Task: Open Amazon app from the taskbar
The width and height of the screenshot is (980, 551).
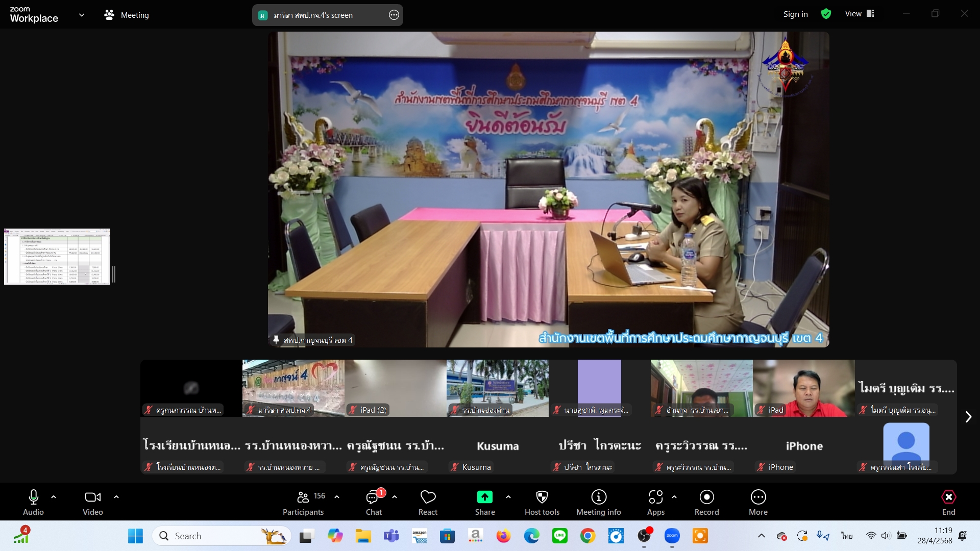Action: point(420,536)
